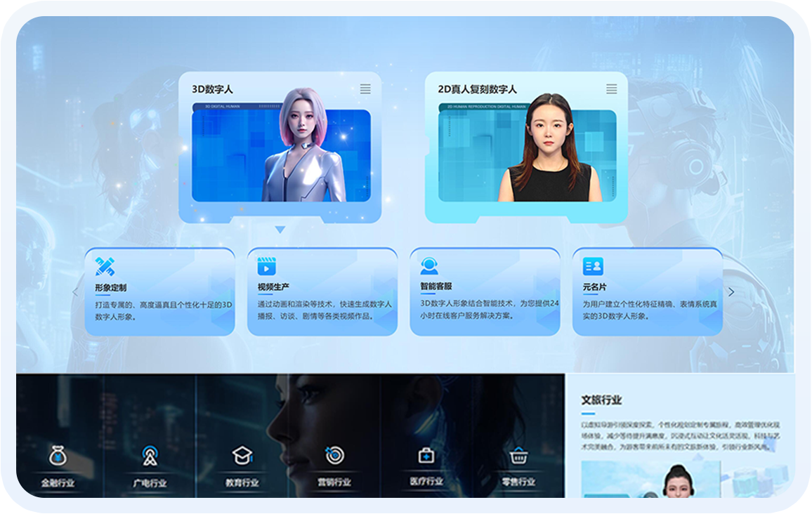Click the 视频生产 clapperboard icon
This screenshot has width=812, height=514.
tap(267, 267)
